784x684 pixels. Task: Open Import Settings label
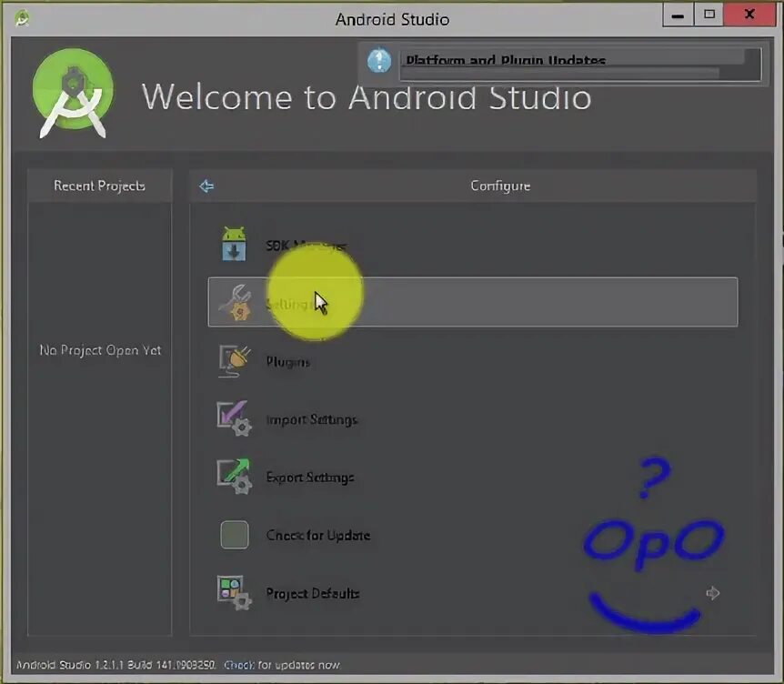(x=311, y=419)
